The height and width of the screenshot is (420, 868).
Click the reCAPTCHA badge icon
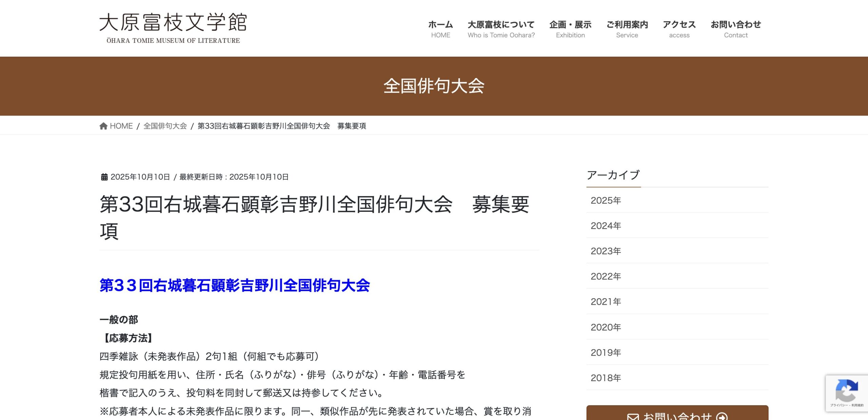coord(847,391)
